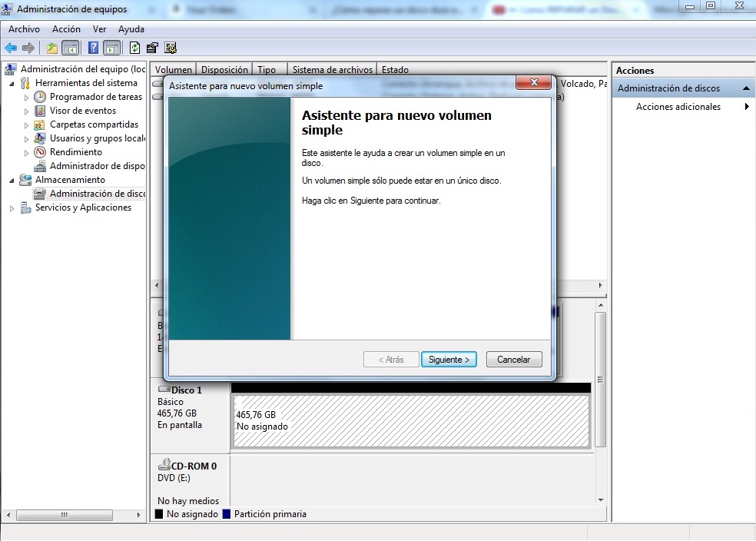Collapse the Administración de discos actions section
This screenshot has width=756, height=541.
click(746, 88)
